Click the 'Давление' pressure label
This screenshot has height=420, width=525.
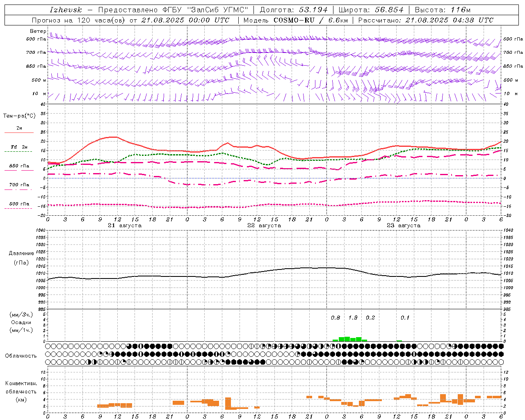click(x=21, y=253)
